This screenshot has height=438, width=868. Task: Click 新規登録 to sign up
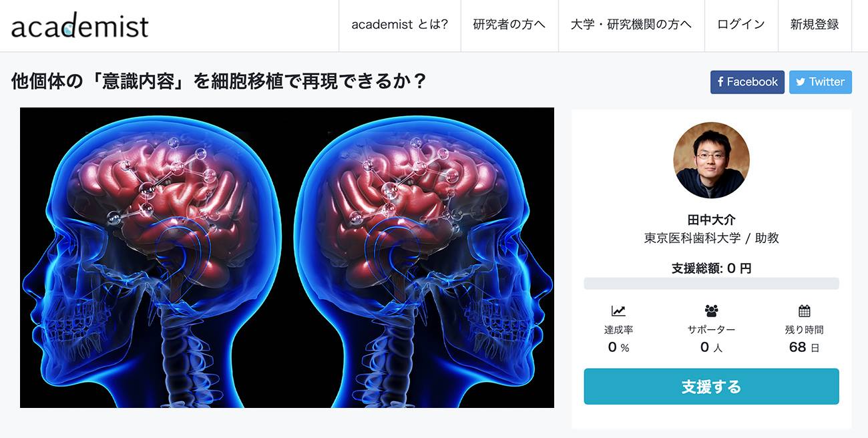[x=815, y=25]
